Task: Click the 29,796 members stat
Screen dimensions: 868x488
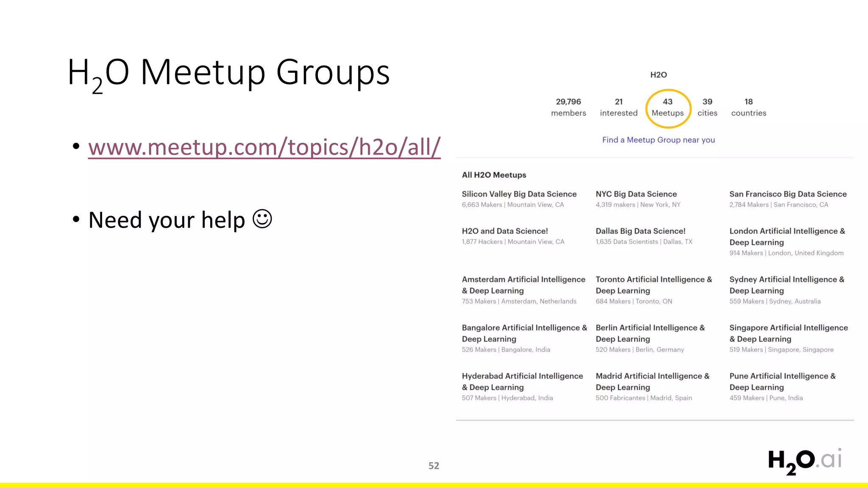Action: coord(568,107)
